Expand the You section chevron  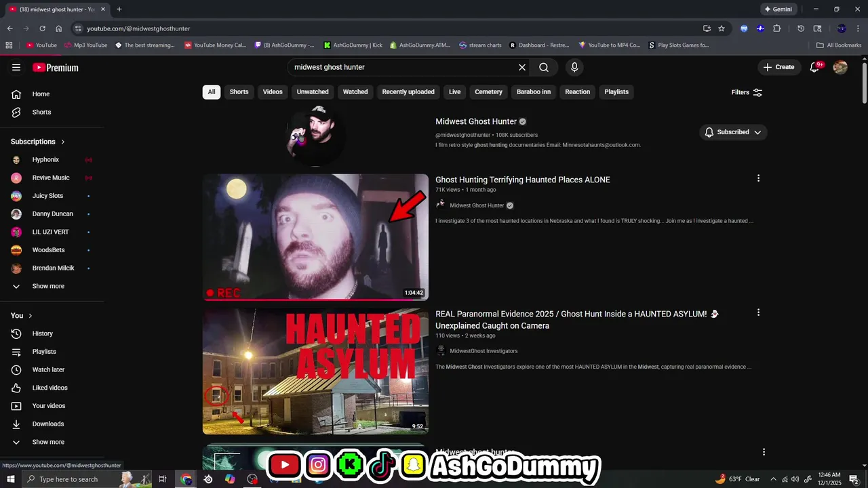31,316
